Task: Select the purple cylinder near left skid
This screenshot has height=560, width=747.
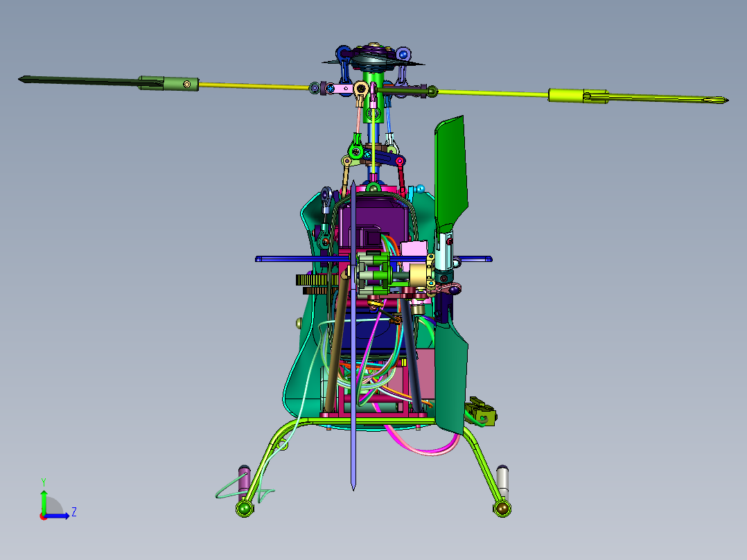Action: (x=244, y=483)
